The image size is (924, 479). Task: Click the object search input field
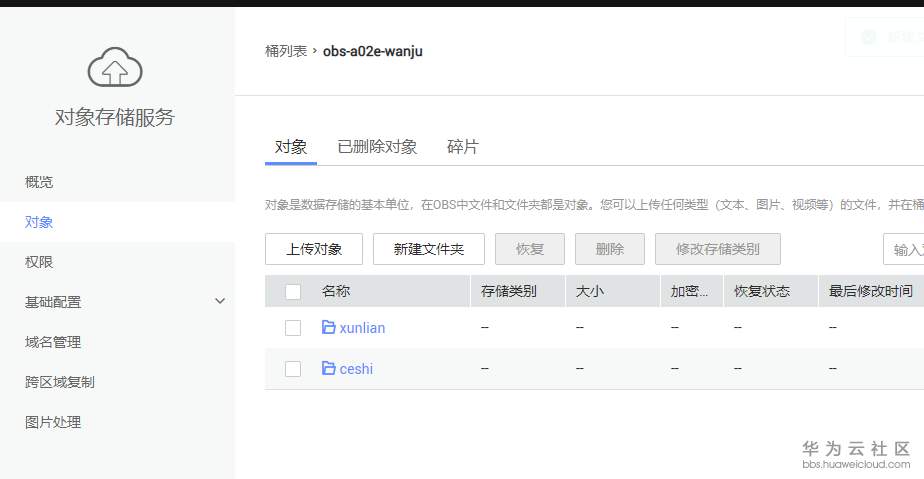[x=905, y=249]
